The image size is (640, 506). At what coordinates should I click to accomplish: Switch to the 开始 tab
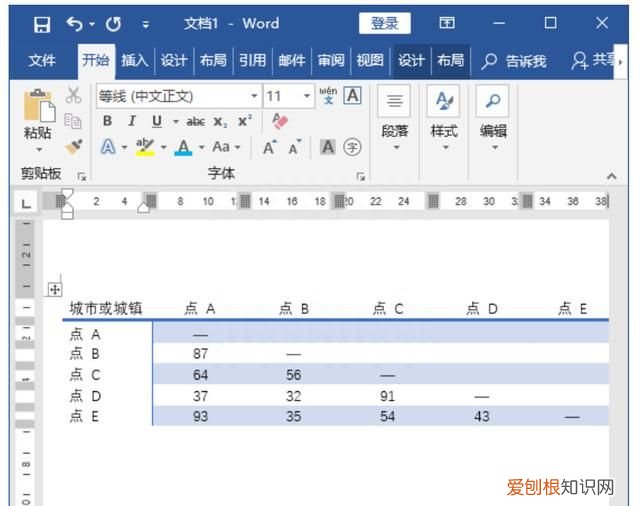[96, 60]
